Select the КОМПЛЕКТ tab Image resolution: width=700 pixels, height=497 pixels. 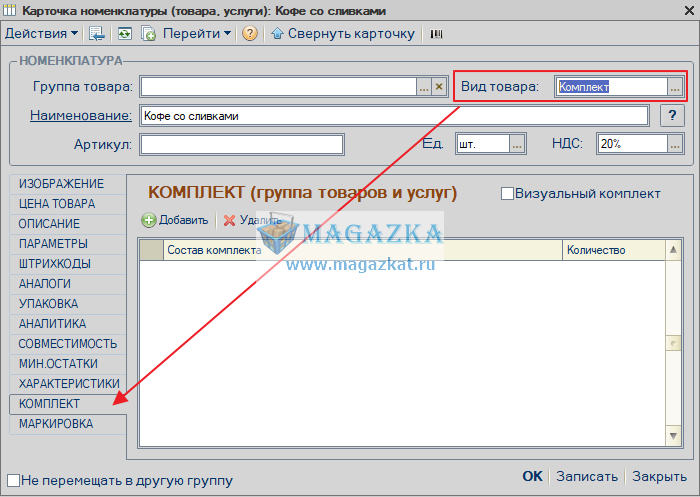coord(68,404)
